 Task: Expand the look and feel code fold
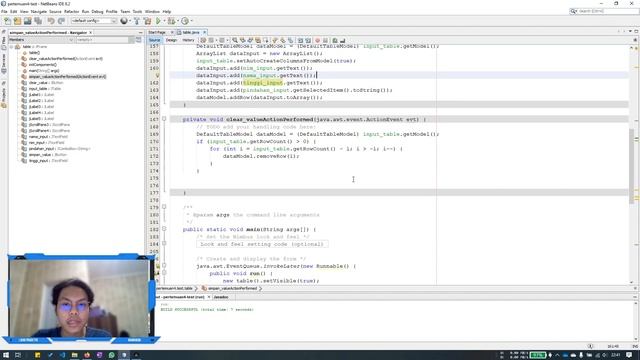[164, 244]
